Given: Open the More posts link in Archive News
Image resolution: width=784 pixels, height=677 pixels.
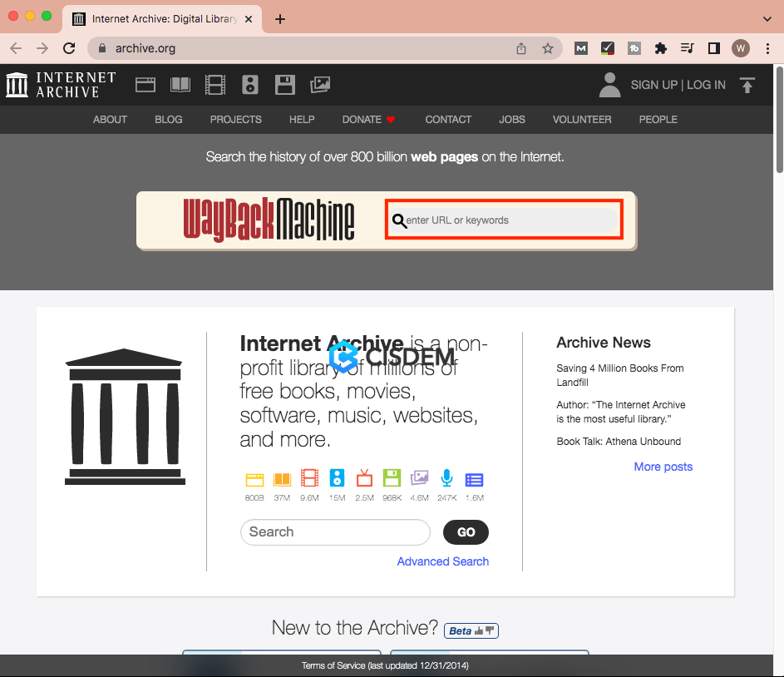Looking at the screenshot, I should (663, 467).
